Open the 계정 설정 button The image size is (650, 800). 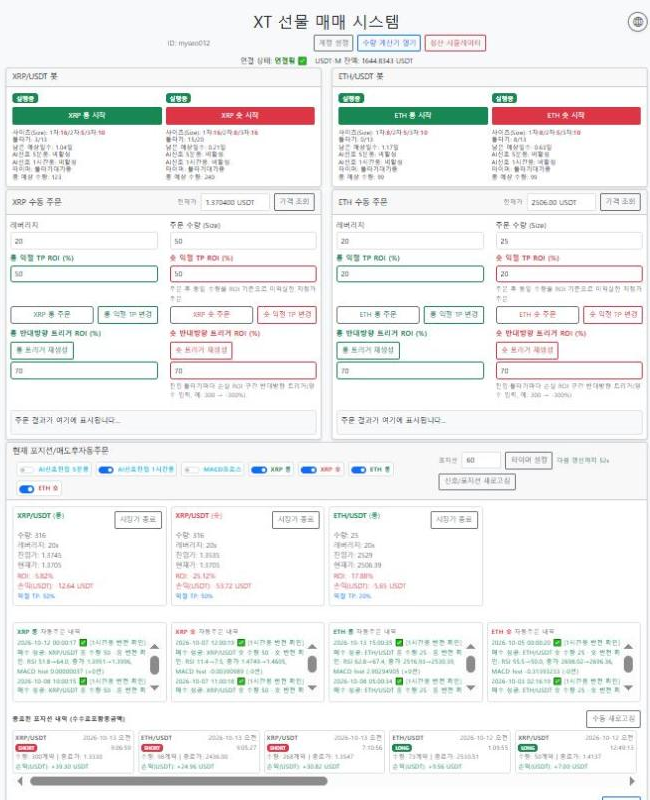[x=334, y=43]
